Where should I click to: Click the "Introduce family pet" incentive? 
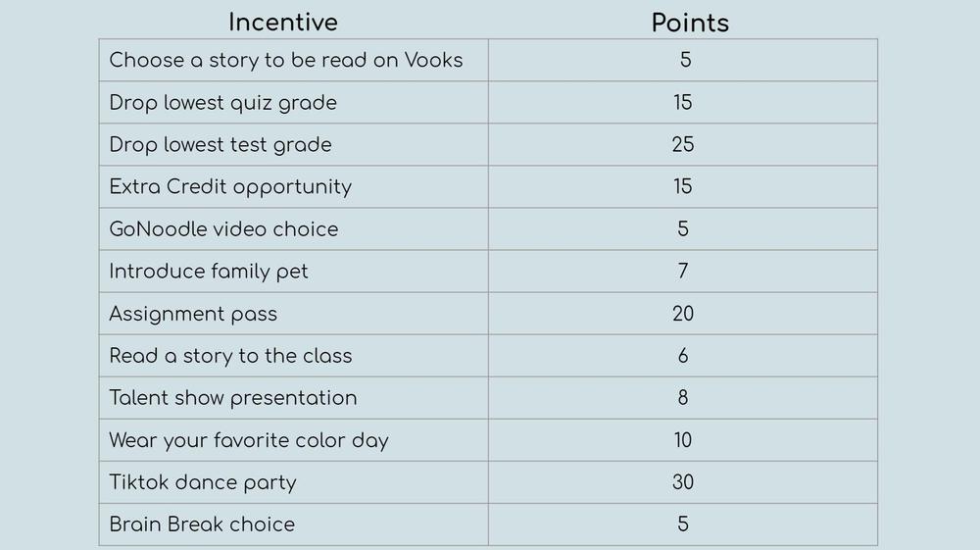coord(209,272)
